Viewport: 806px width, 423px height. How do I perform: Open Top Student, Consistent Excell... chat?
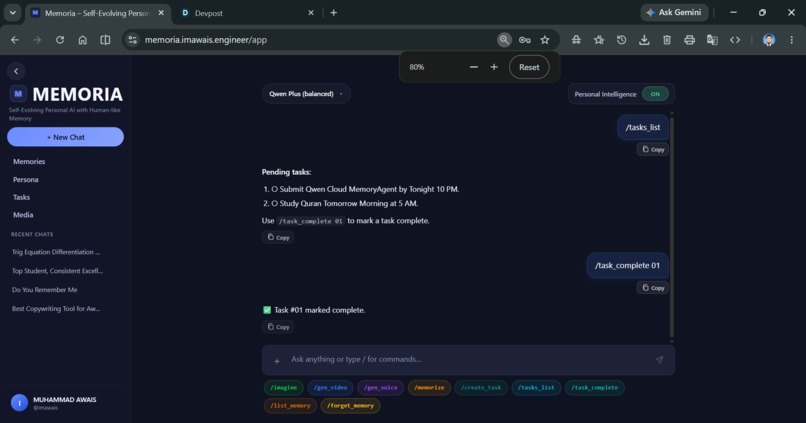click(x=58, y=271)
